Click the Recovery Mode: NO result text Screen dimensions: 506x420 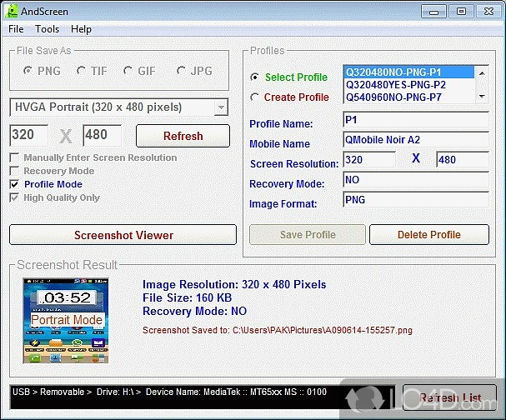tap(194, 311)
